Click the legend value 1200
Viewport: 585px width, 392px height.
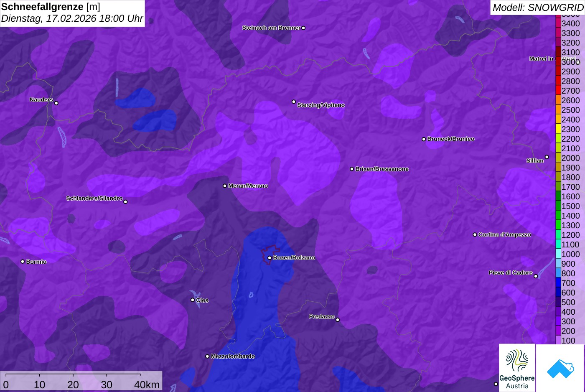click(x=570, y=235)
